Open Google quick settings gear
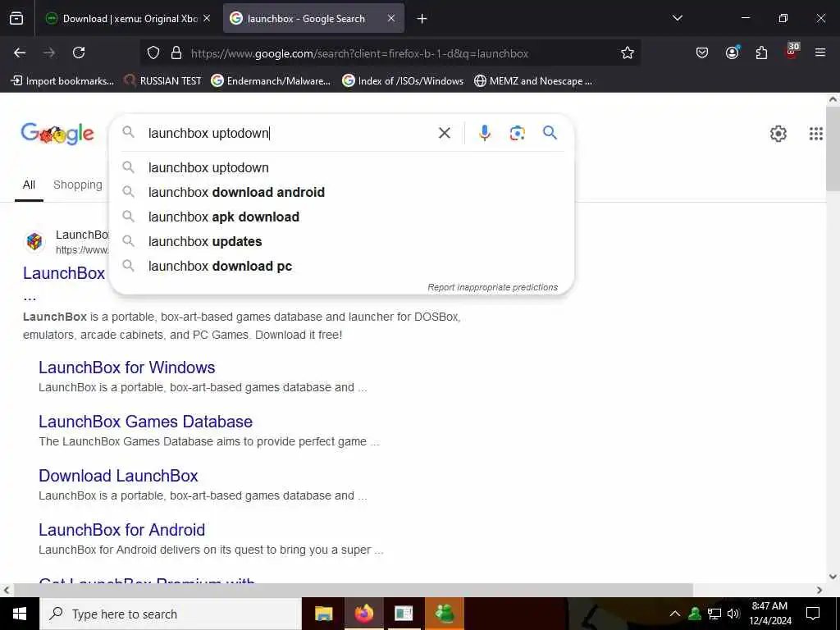This screenshot has width=840, height=630. click(x=778, y=134)
